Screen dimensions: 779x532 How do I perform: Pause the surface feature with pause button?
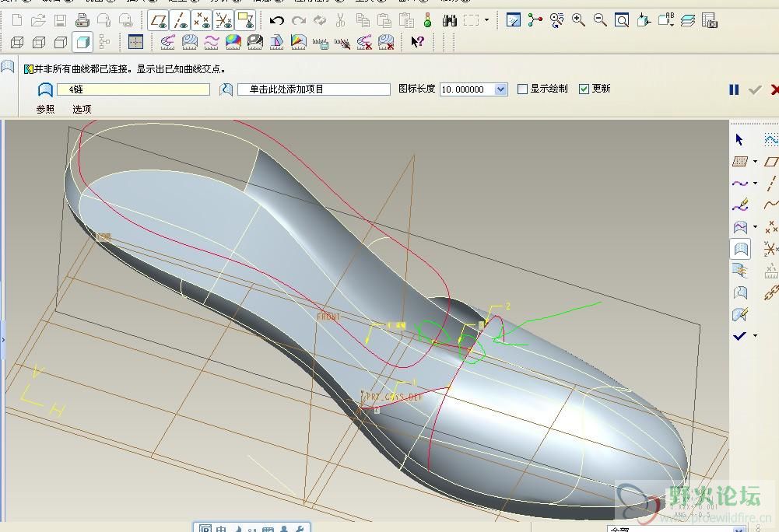(x=734, y=89)
